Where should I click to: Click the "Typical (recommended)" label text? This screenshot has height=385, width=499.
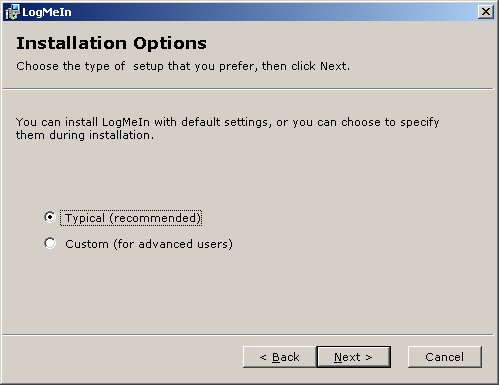pos(133,218)
